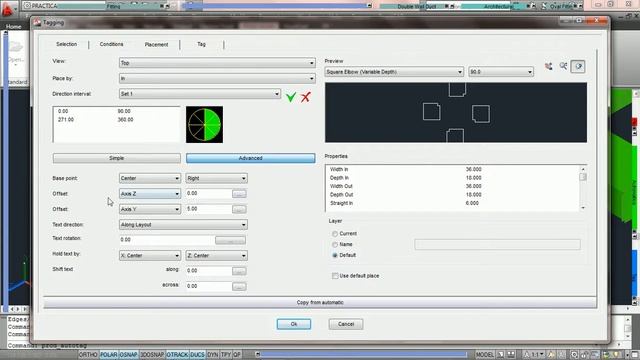Switch to the Selection tab
Image resolution: width=640 pixels, height=360 pixels.
(67, 44)
